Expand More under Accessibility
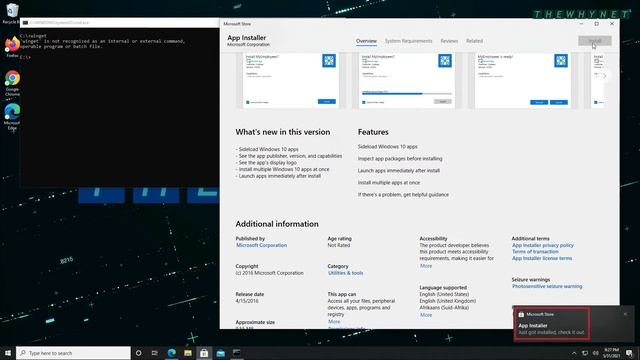This screenshot has height=360, width=640. click(426, 266)
